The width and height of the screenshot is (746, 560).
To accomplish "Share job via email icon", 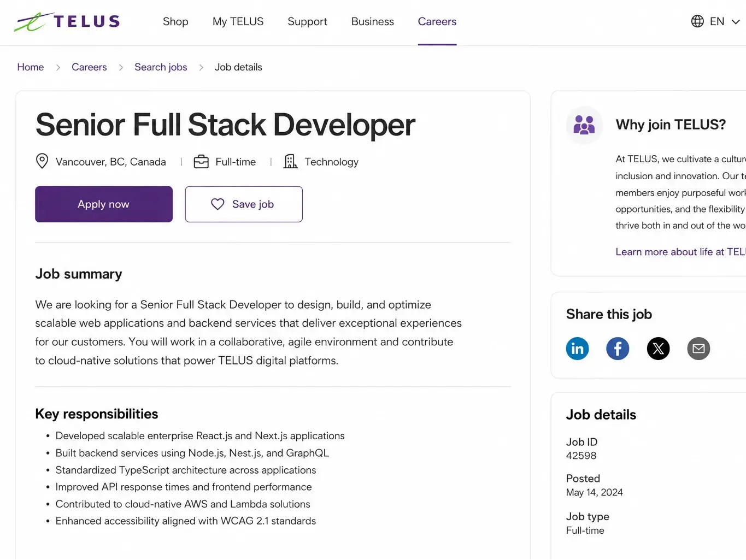I will click(698, 349).
